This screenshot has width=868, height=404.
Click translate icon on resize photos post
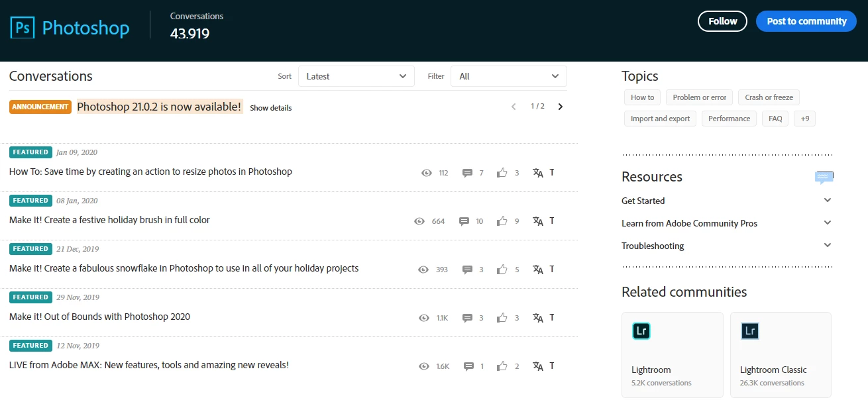pyautogui.click(x=538, y=173)
